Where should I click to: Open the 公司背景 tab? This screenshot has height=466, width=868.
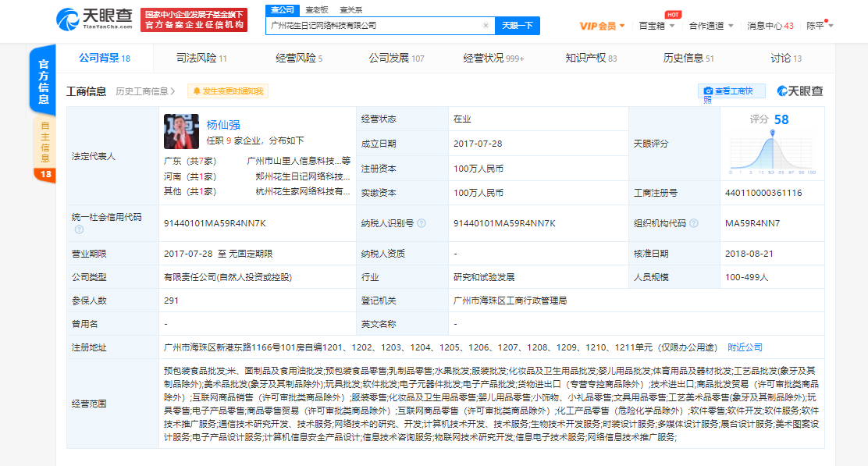tap(104, 58)
